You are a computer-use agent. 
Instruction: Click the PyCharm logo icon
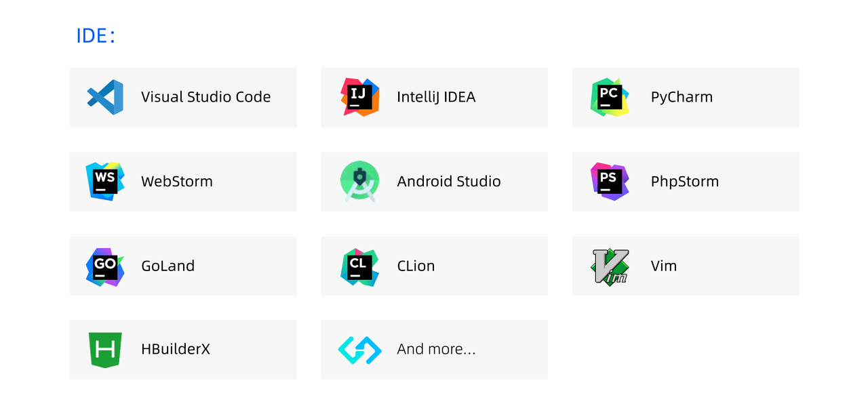[610, 97]
